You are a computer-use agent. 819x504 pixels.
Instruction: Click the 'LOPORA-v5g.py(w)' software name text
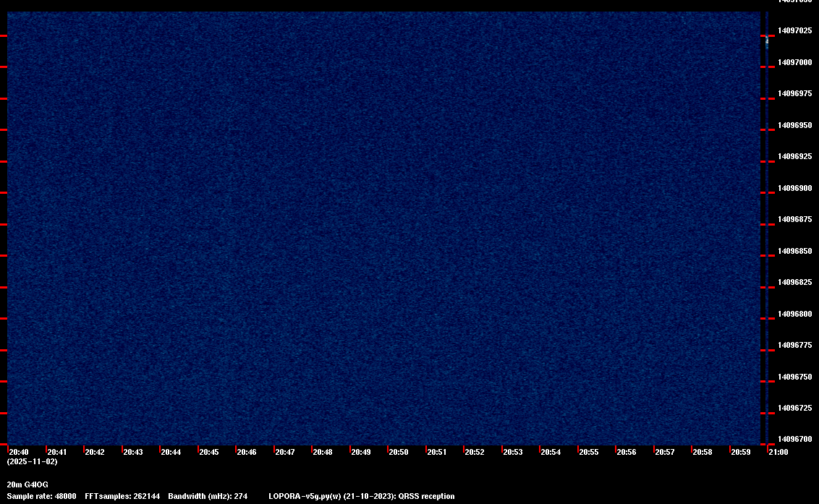tap(305, 496)
